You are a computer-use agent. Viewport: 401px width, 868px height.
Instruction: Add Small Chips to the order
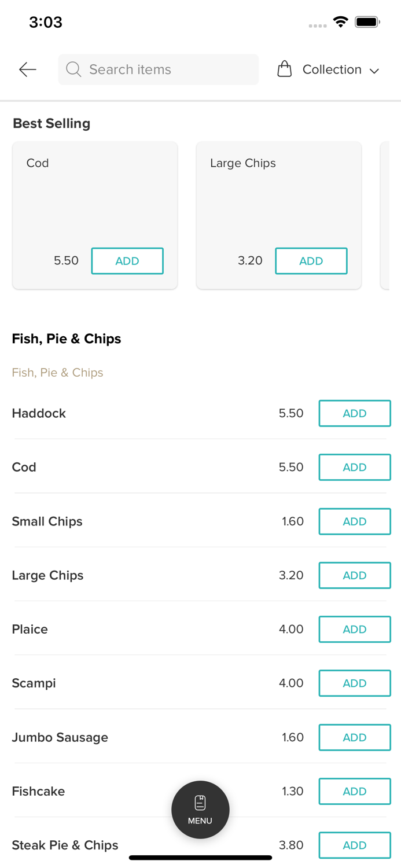[x=355, y=521]
